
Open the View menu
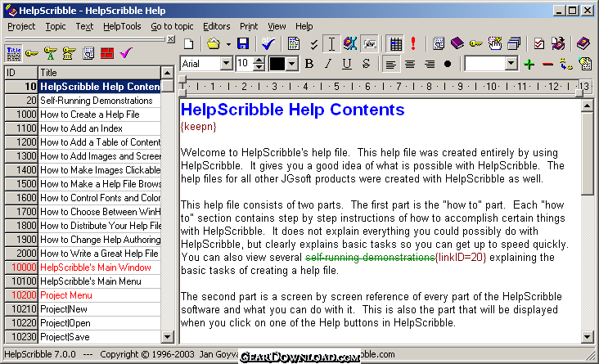[x=277, y=26]
